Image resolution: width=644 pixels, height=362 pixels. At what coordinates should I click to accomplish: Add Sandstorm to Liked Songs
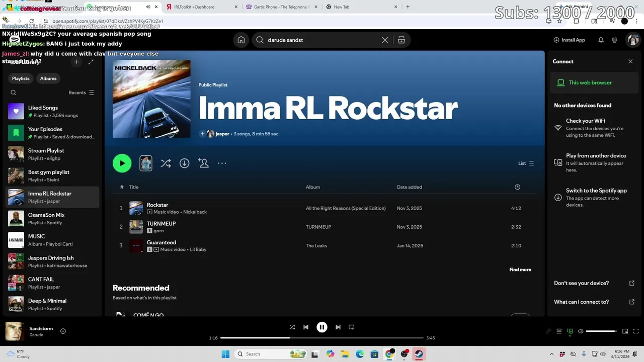63,331
